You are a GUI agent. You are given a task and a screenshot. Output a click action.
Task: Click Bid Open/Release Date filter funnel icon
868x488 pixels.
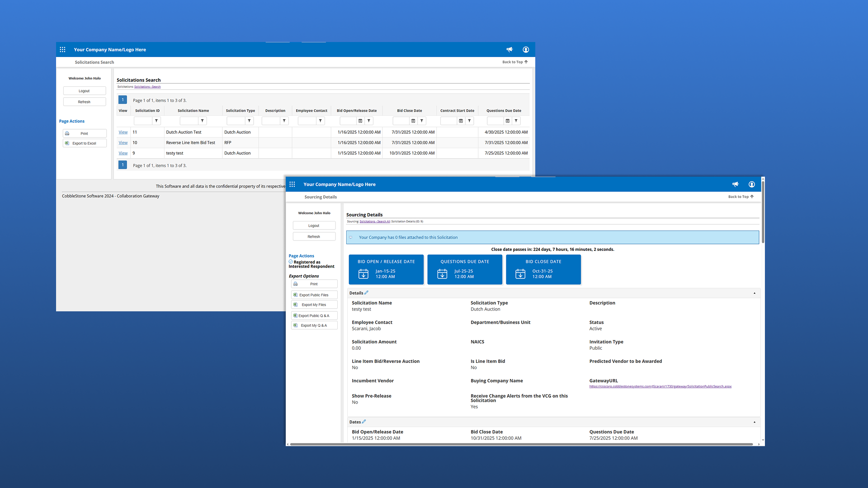(369, 121)
